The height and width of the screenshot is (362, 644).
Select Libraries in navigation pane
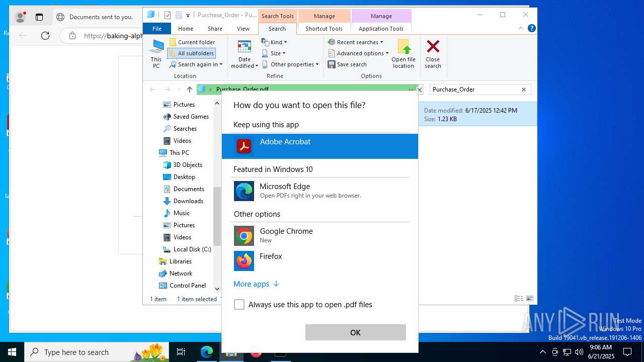tap(180, 261)
